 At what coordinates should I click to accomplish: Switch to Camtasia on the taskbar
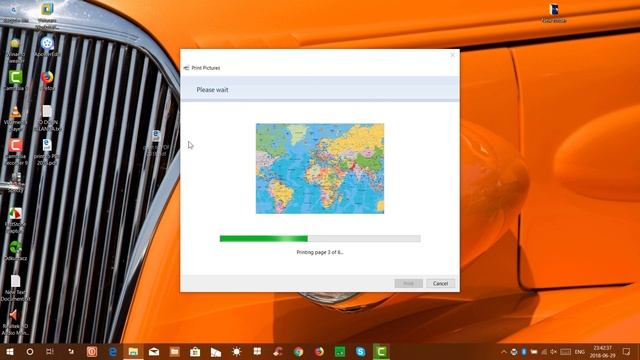[x=381, y=351]
